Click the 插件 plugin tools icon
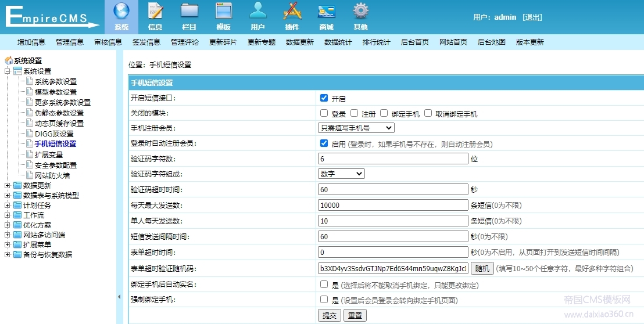Image resolution: width=644 pixels, height=324 pixels. click(x=292, y=16)
